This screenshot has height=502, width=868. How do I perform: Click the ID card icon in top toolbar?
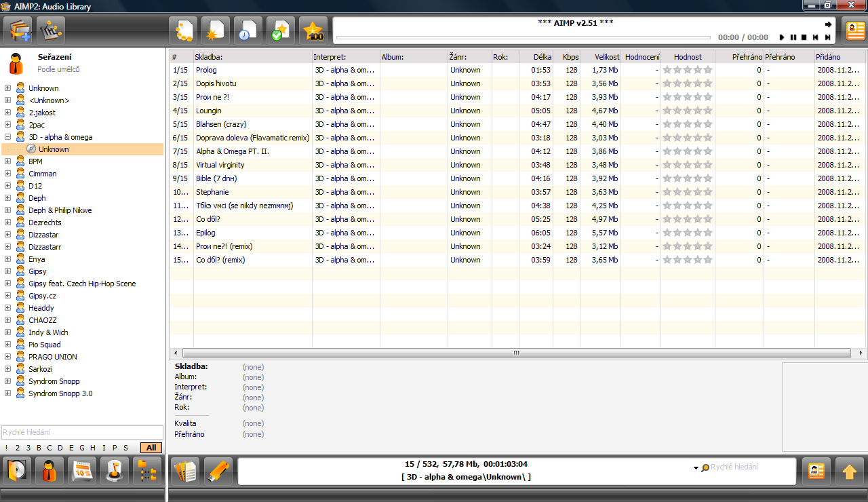pyautogui.click(x=854, y=31)
